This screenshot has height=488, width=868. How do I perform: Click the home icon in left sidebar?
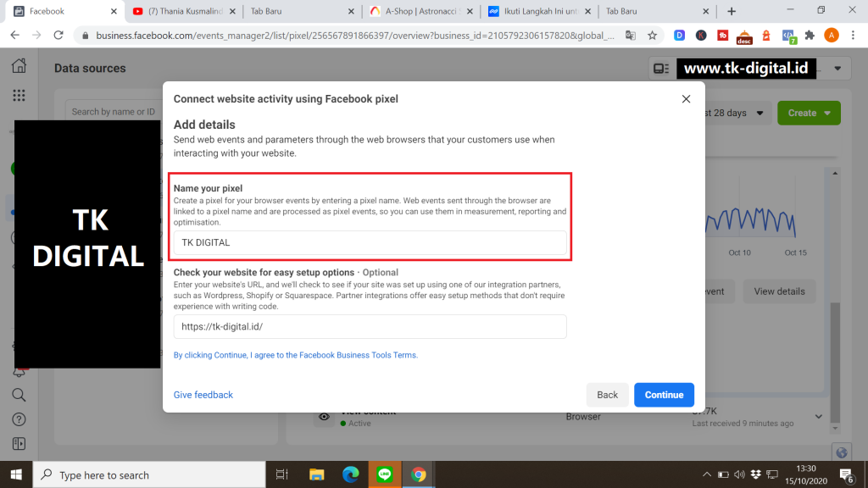pyautogui.click(x=19, y=67)
